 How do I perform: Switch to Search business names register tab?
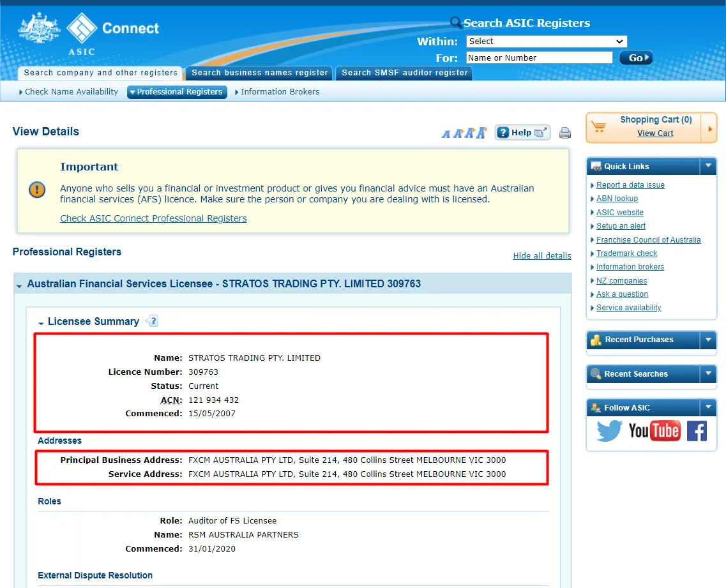(259, 73)
